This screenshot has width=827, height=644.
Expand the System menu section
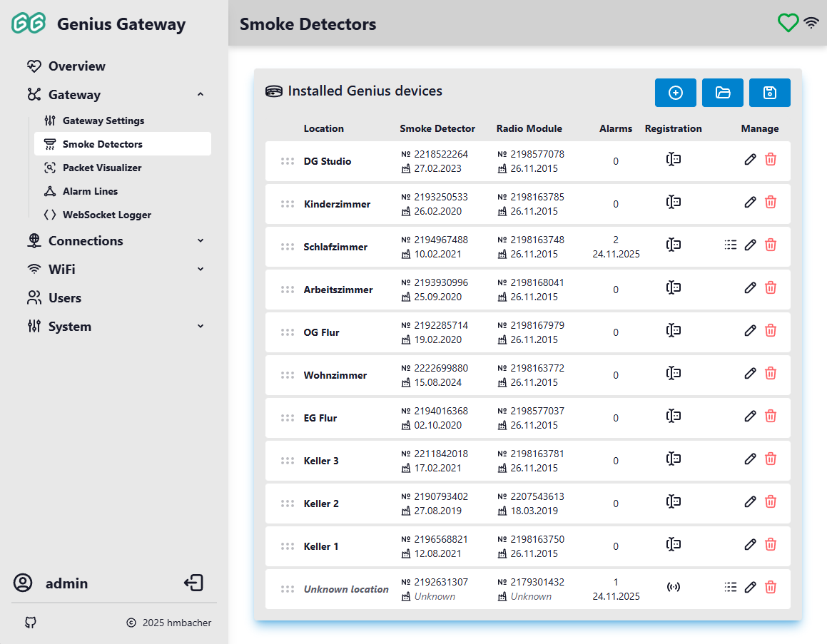pos(200,327)
